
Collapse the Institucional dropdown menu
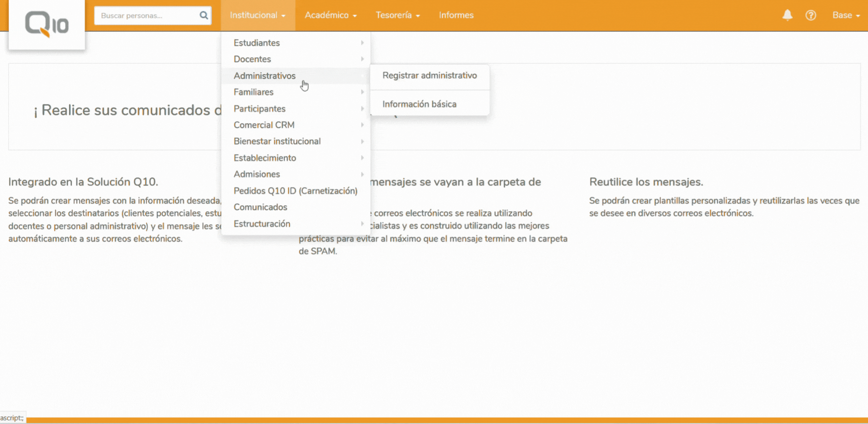[257, 15]
